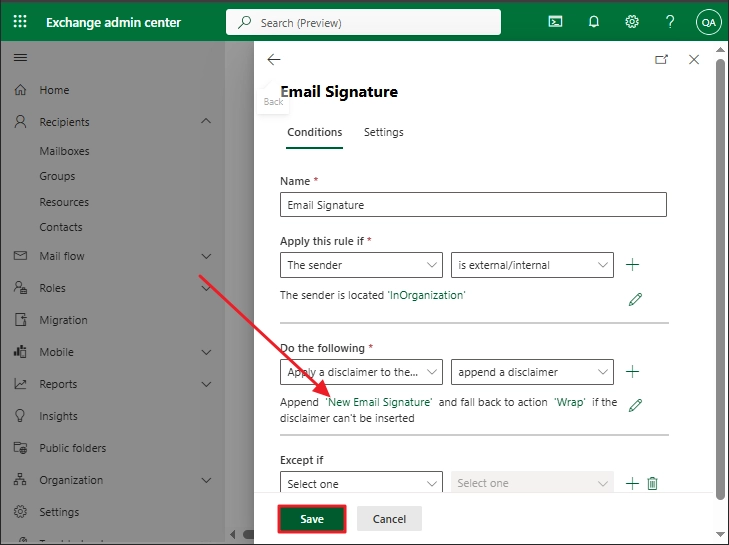Image resolution: width=729 pixels, height=545 pixels.
Task: Open 'is external/internal' dropdown
Action: point(532,265)
